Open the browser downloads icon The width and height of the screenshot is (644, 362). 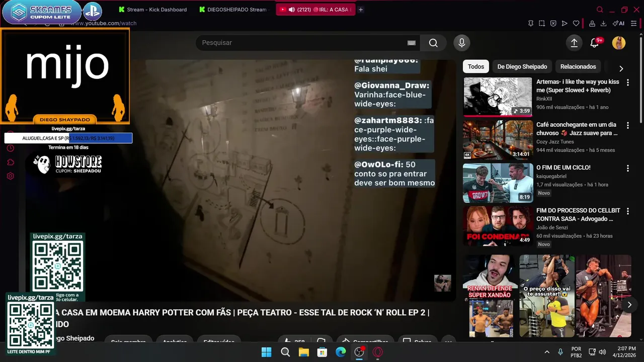pyautogui.click(x=603, y=23)
